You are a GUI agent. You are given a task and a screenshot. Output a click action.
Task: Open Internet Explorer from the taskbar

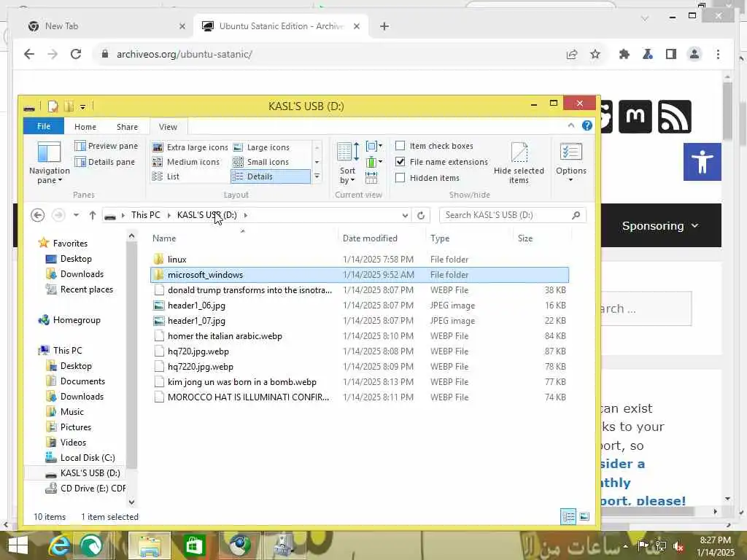click(x=60, y=545)
